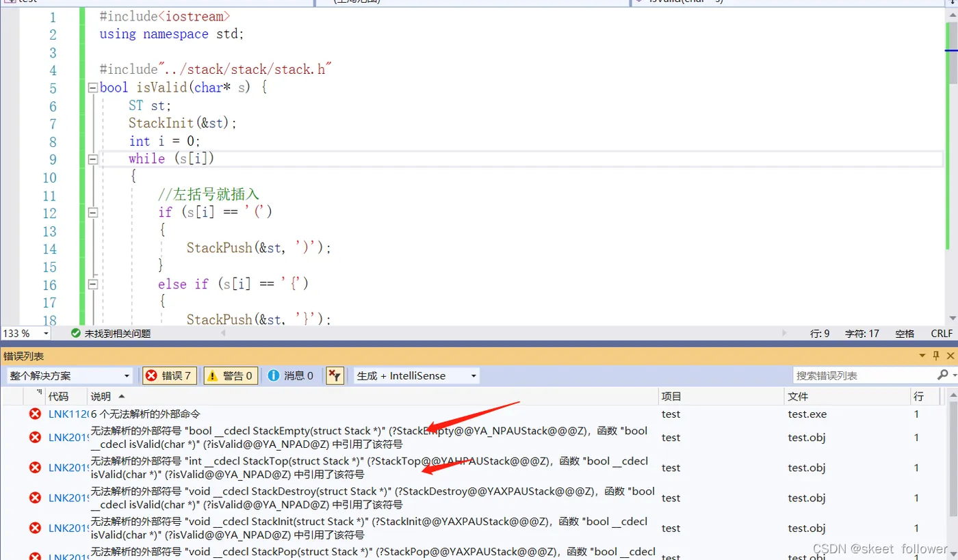The width and height of the screenshot is (958, 560).
Task: Click test.exe in the LNK1120 row
Action: [807, 414]
